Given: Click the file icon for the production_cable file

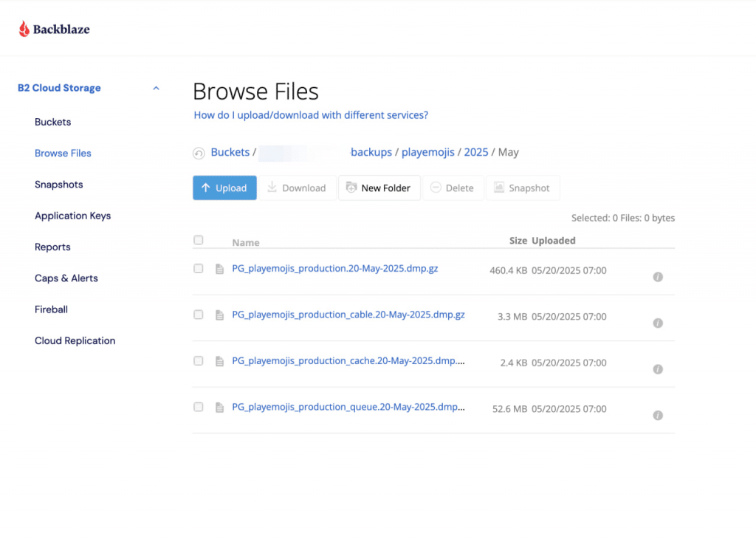Looking at the screenshot, I should click(x=219, y=315).
